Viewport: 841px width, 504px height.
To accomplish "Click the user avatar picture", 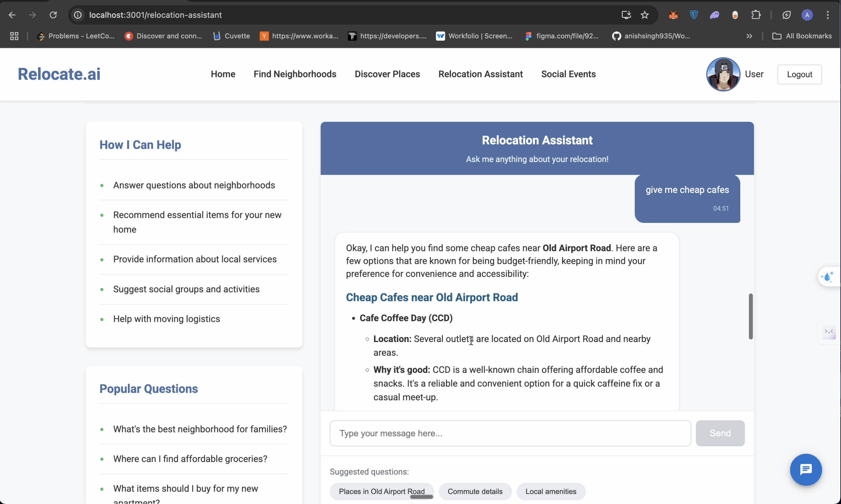I will pos(723,74).
